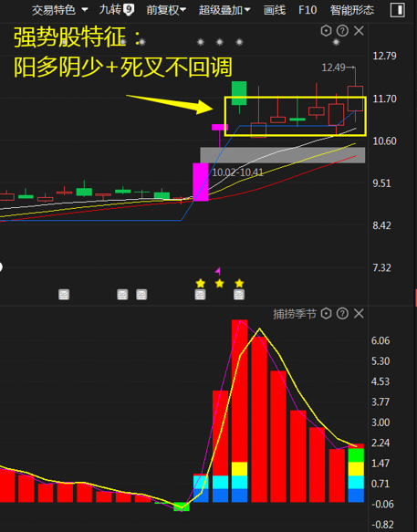
Task: Click 捕捞季节 help question mark icon
Action: (x=342, y=314)
